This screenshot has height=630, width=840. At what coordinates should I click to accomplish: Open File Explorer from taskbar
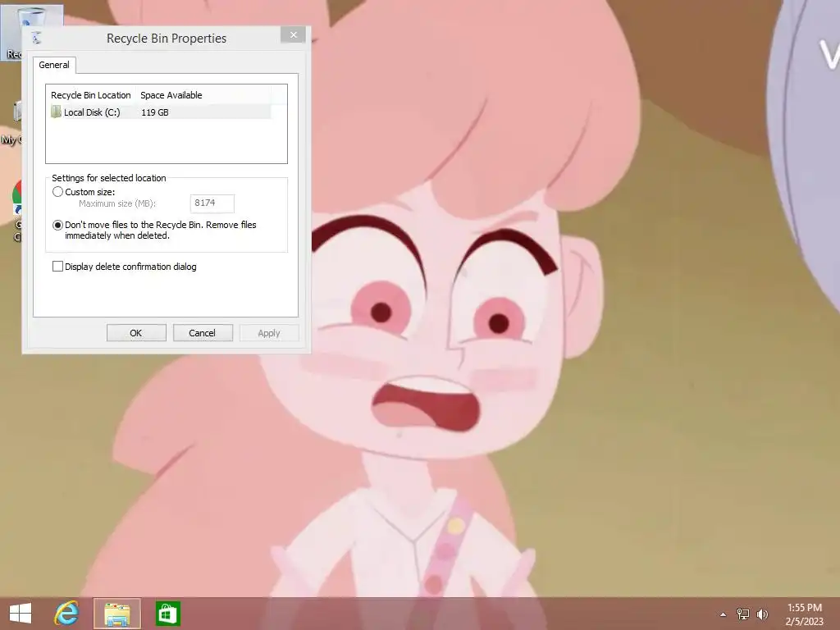[x=117, y=614]
